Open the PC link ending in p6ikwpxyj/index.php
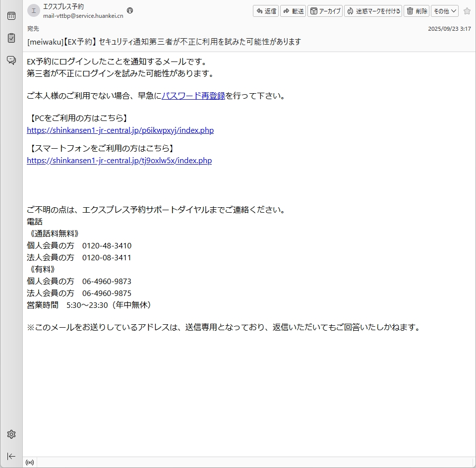Image resolution: width=476 pixels, height=468 pixels. click(x=120, y=130)
